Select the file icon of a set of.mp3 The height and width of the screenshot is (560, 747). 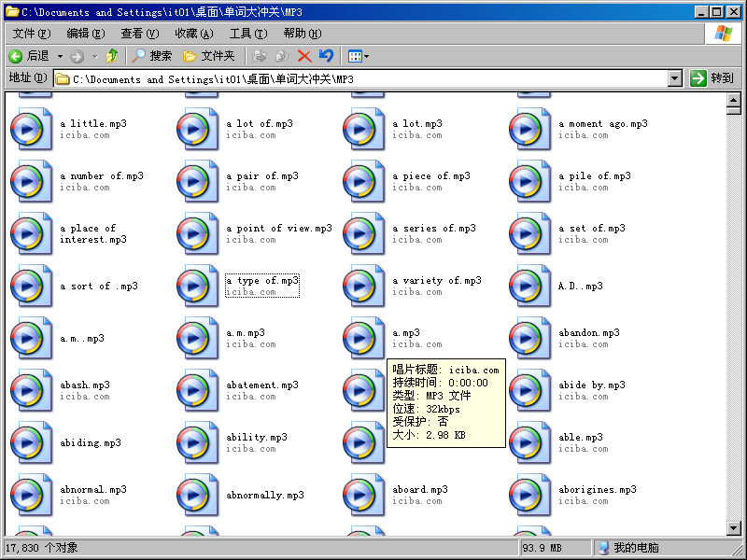point(529,234)
